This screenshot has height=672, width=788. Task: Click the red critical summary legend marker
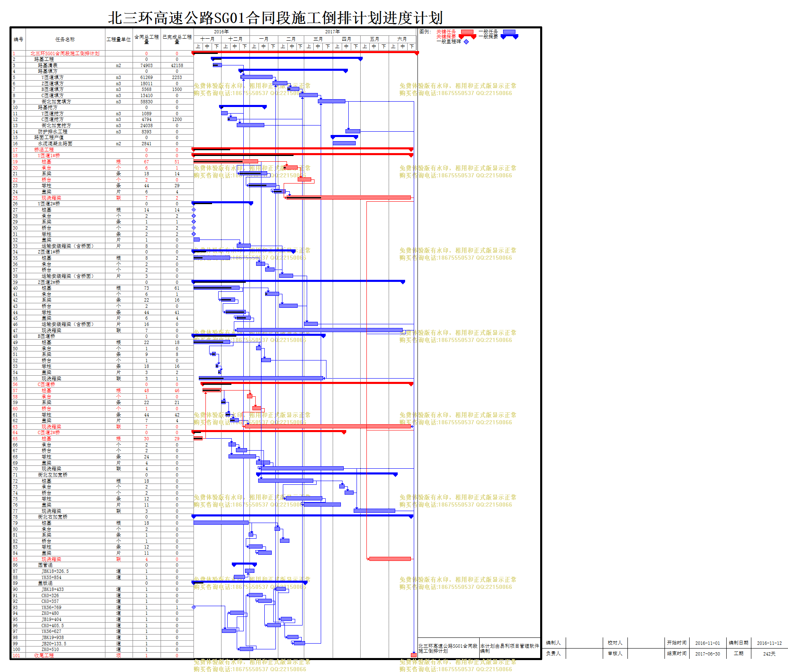[467, 37]
